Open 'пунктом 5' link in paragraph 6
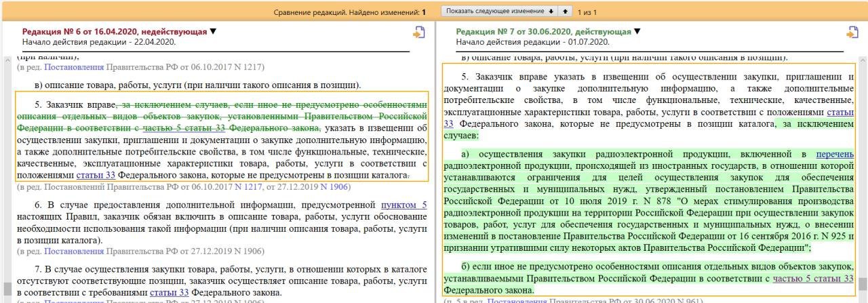 click(404, 204)
